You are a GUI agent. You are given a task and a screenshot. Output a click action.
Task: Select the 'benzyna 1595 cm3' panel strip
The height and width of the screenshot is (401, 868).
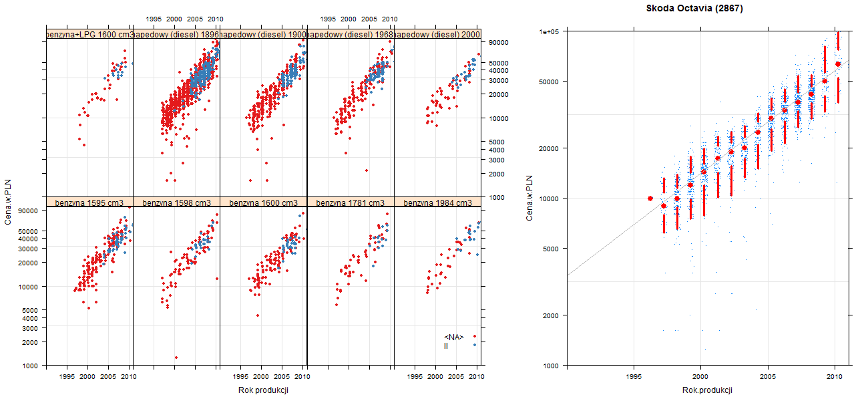click(x=89, y=202)
